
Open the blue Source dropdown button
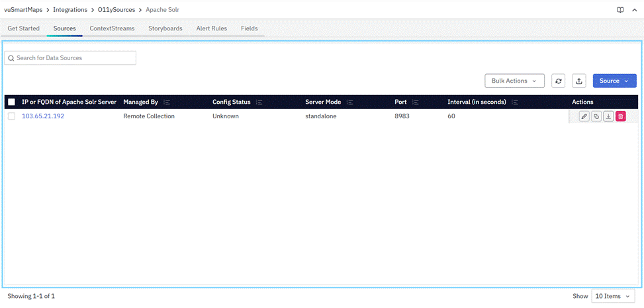coord(614,81)
